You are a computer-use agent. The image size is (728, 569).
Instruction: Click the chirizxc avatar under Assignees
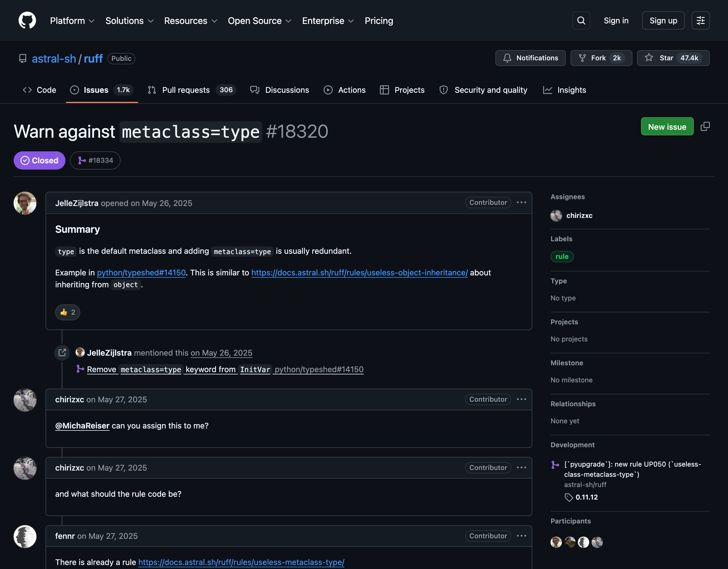tap(556, 215)
